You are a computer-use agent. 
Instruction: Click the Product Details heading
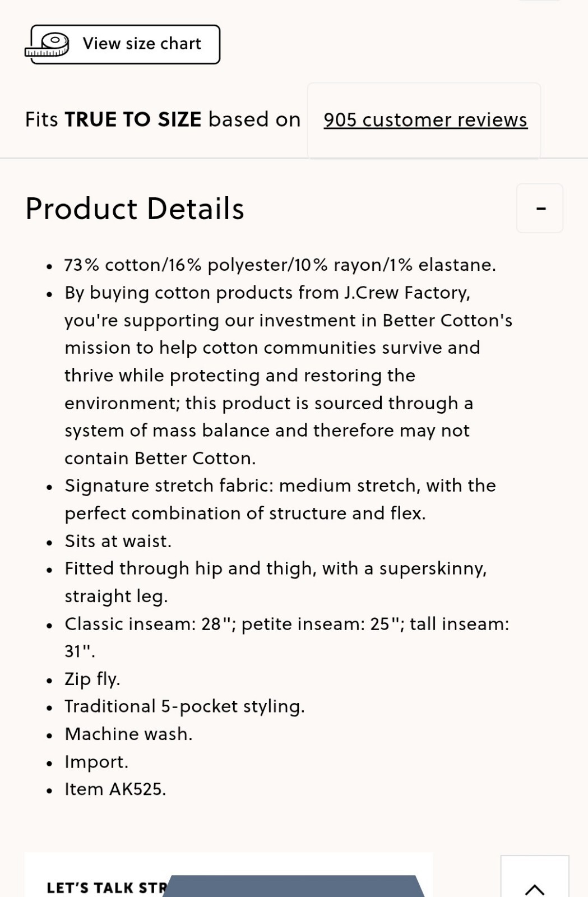135,209
